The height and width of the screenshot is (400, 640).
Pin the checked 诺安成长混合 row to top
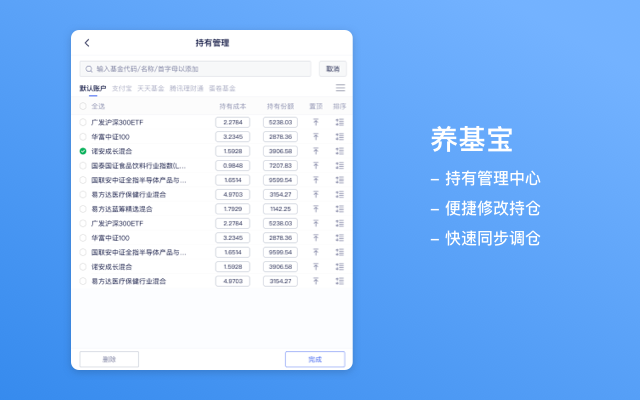pos(316,151)
